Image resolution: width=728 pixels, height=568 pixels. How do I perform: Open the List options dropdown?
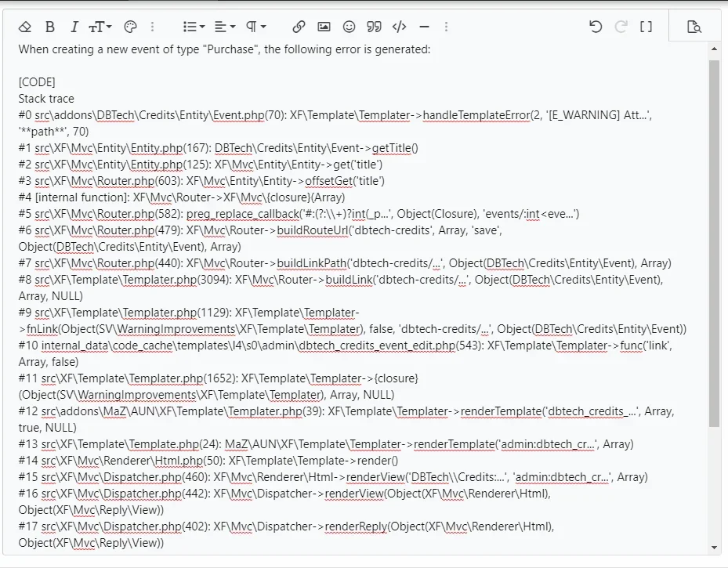tap(194, 27)
